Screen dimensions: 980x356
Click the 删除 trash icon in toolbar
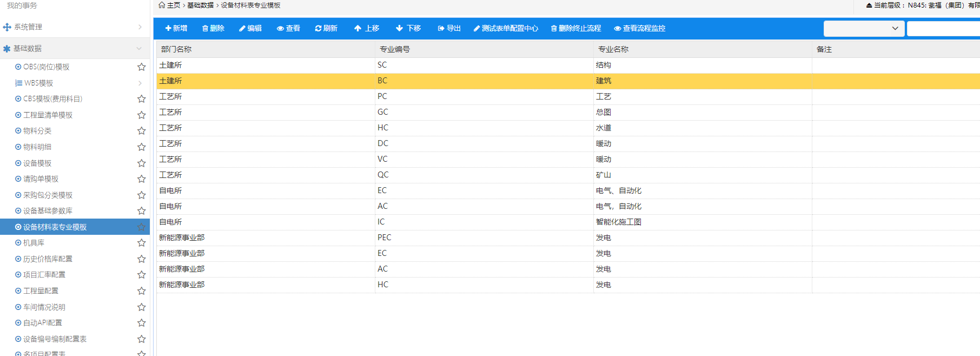(205, 29)
